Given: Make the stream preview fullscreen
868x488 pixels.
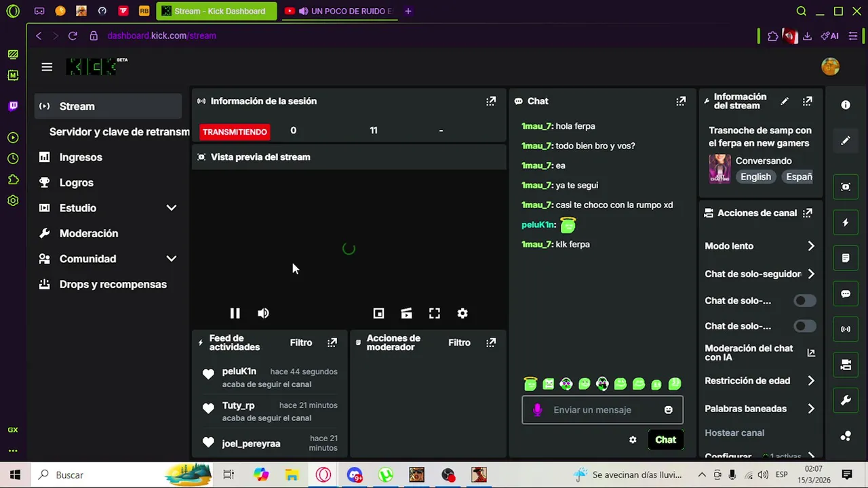Looking at the screenshot, I should pyautogui.click(x=435, y=313).
